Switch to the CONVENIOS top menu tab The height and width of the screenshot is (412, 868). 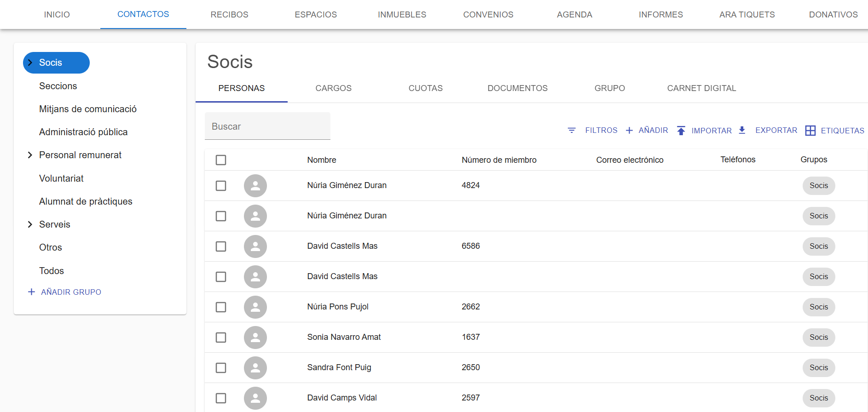point(488,15)
